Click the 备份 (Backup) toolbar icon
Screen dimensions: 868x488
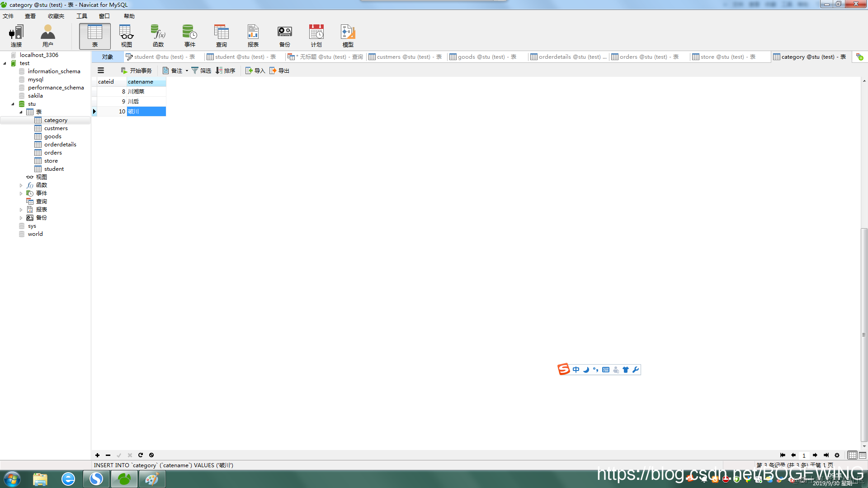[x=284, y=36]
